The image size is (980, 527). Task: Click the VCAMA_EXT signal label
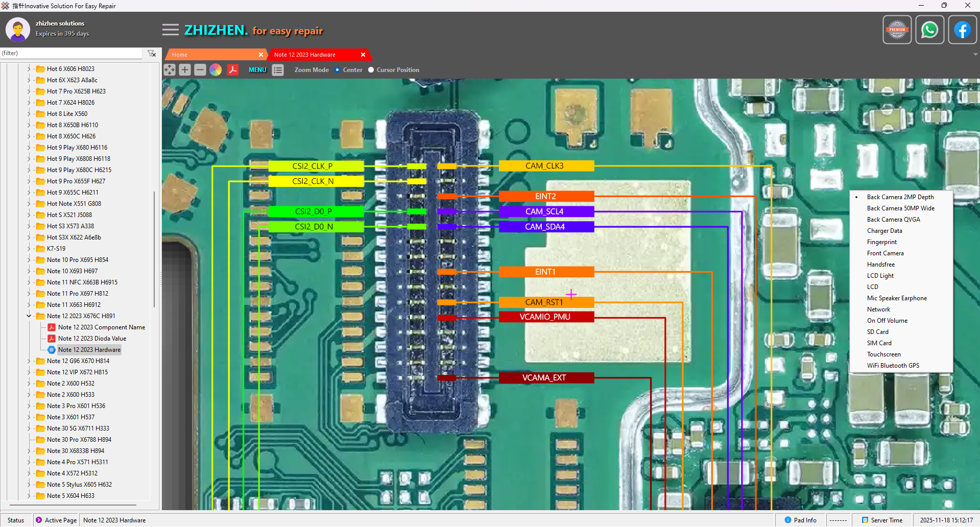click(546, 378)
